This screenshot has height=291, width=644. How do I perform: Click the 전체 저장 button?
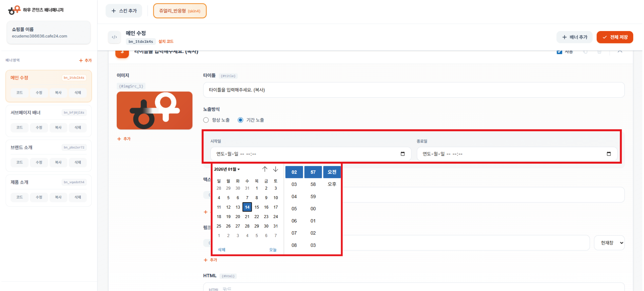pos(615,37)
